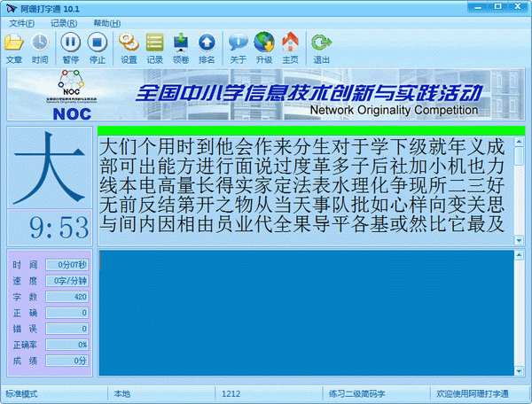
Task: Click 欢迎使用阿珊打字通 in the status bar
Action: (473, 394)
